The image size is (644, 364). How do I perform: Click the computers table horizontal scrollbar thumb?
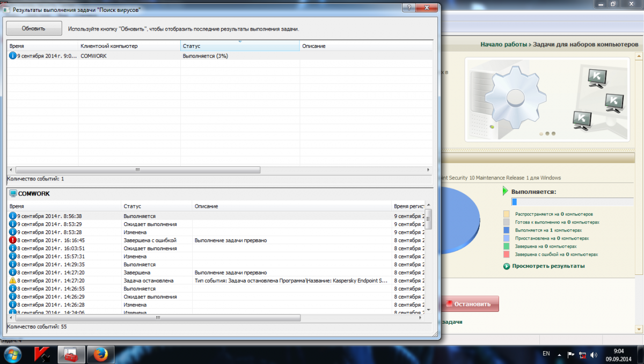coord(137,170)
